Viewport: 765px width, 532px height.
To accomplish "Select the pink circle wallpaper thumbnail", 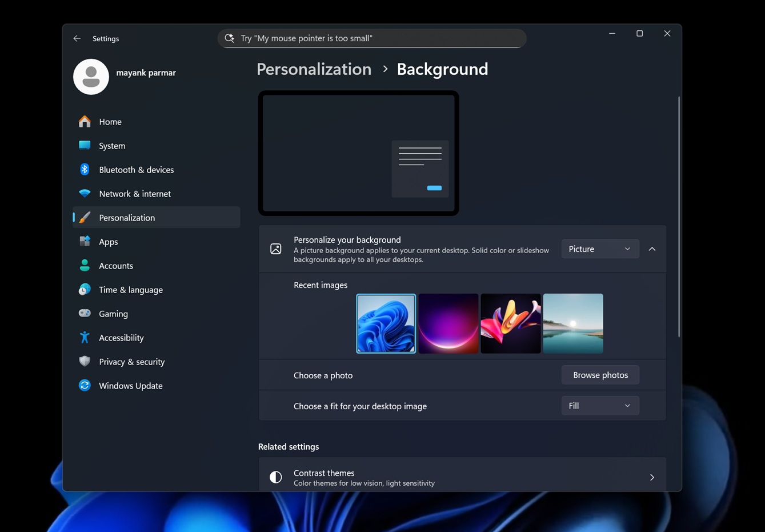I will 448,323.
